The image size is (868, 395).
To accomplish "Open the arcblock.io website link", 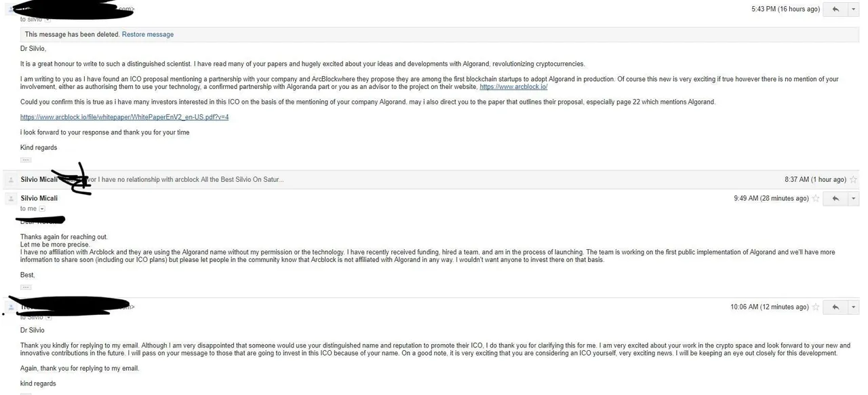I will [513, 87].
